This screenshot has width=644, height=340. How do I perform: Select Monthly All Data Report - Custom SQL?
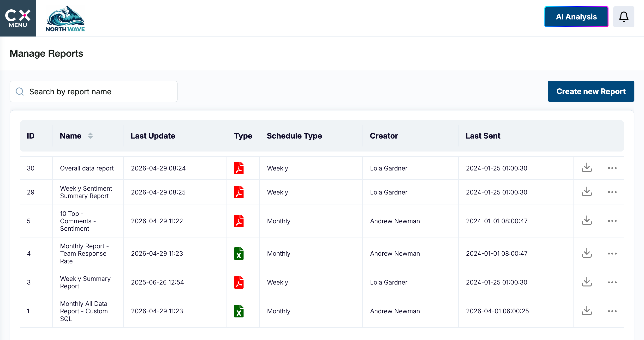(84, 311)
